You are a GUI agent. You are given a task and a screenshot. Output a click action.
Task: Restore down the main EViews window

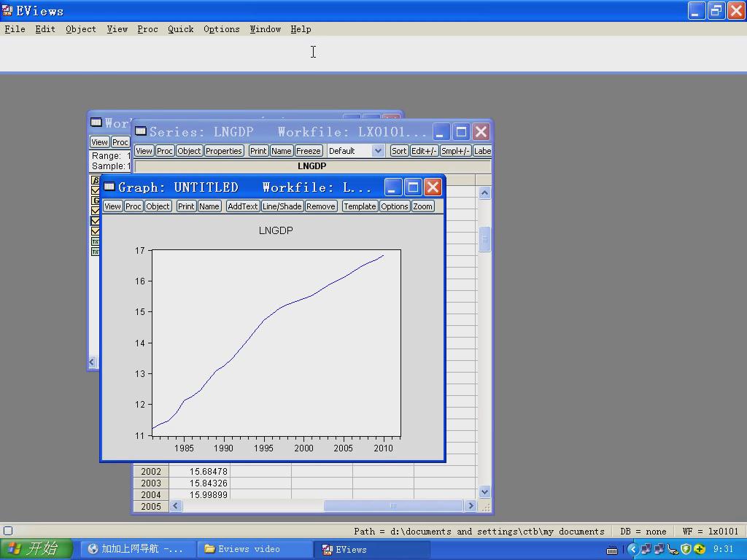coord(716,10)
